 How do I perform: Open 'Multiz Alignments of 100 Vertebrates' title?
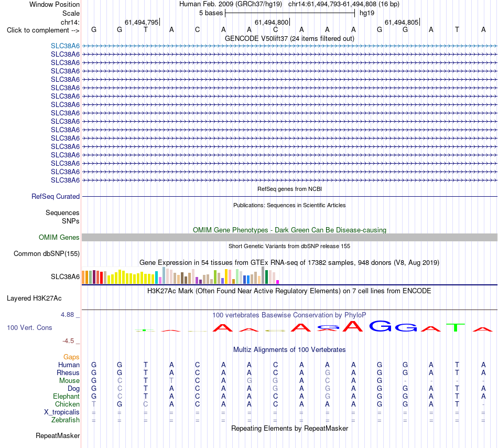click(x=289, y=350)
